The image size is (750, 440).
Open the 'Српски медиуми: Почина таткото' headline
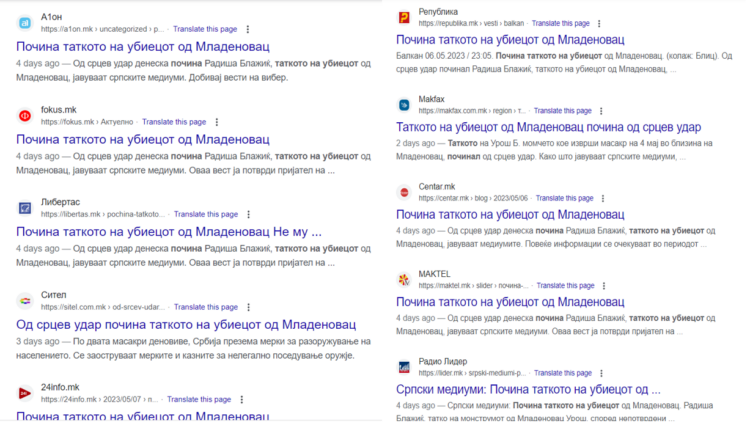click(x=529, y=389)
